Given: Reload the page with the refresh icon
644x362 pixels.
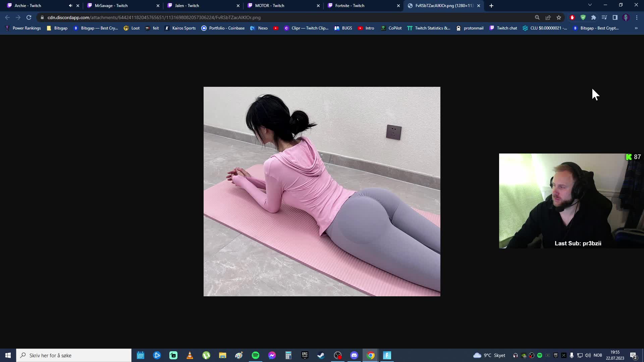Looking at the screenshot, I should click(x=29, y=17).
